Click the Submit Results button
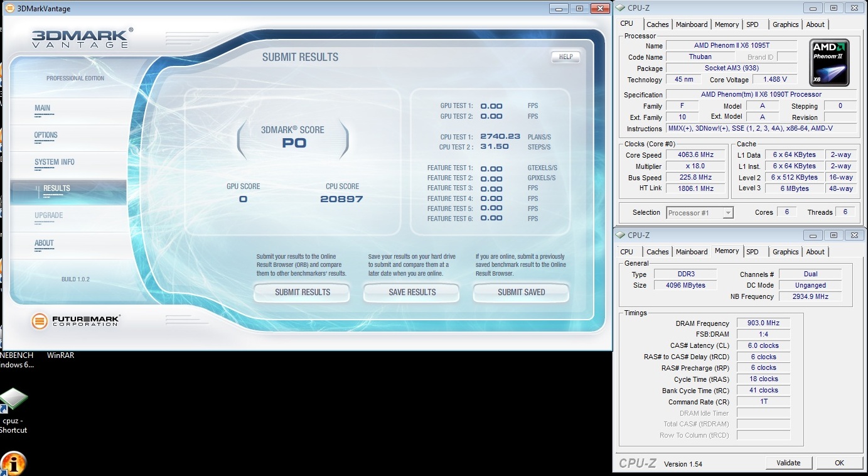 [302, 293]
